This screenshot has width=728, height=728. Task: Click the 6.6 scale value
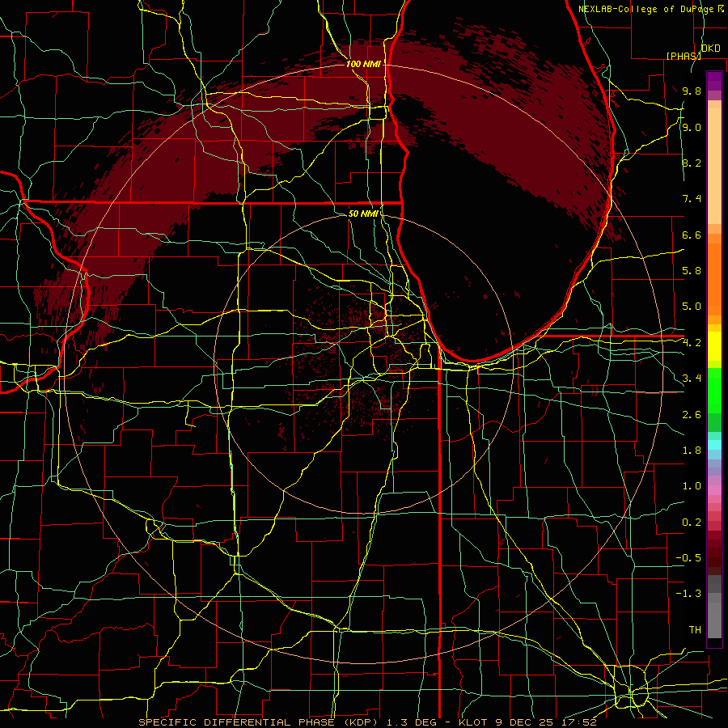coord(692,235)
